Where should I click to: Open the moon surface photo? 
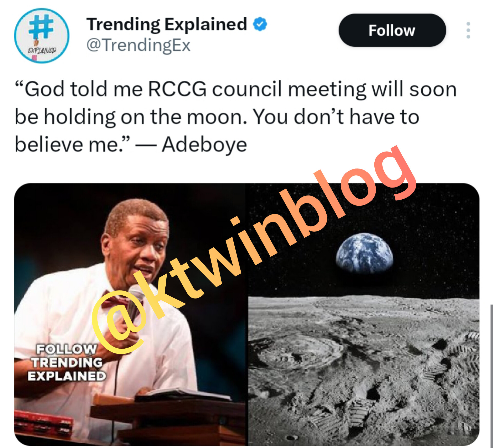(363, 314)
